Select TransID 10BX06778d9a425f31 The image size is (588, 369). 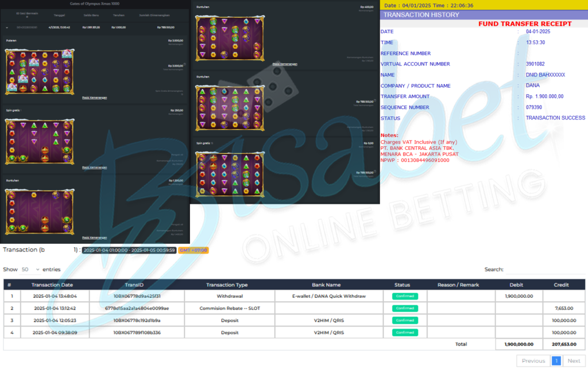click(137, 296)
